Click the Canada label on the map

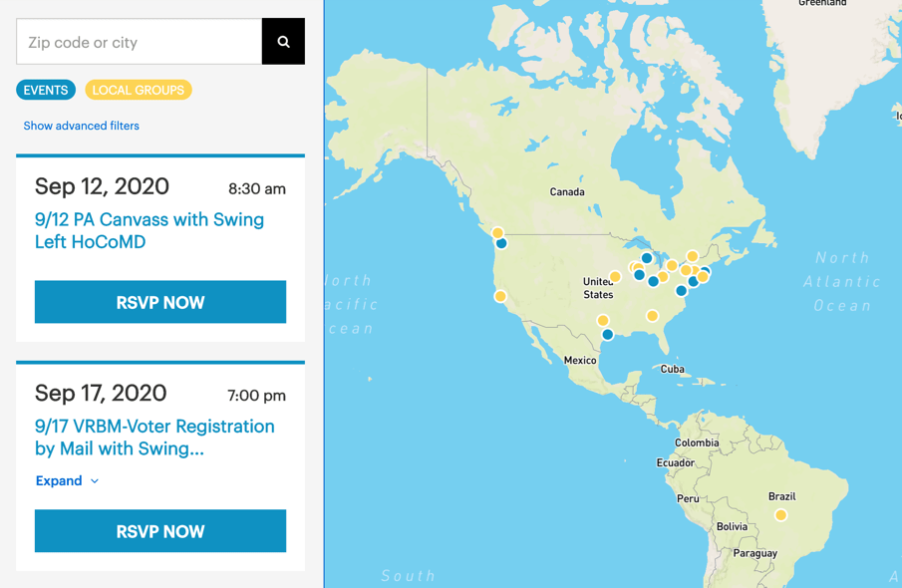(567, 191)
